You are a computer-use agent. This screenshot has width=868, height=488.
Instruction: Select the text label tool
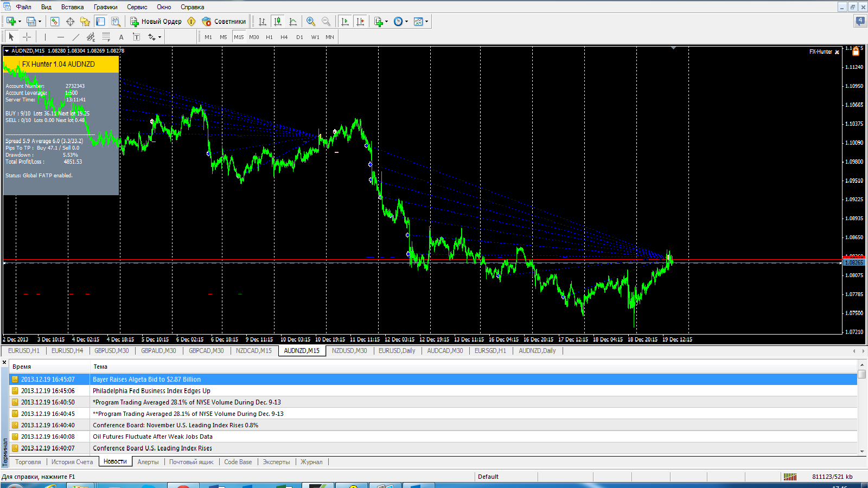click(136, 37)
